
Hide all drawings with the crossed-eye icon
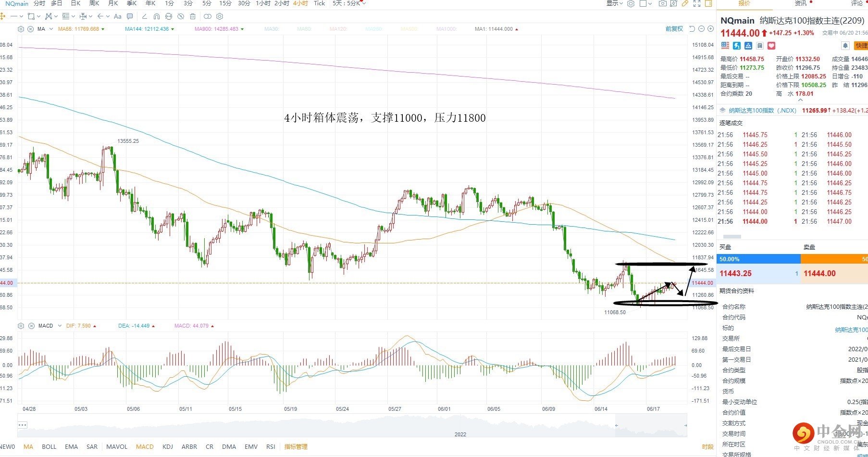[x=181, y=16]
